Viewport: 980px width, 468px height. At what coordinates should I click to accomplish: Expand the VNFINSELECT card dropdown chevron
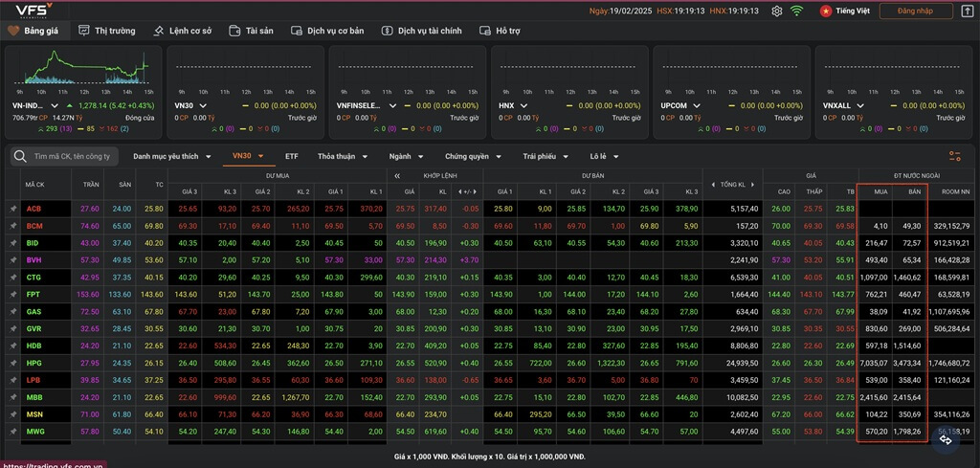pyautogui.click(x=392, y=105)
